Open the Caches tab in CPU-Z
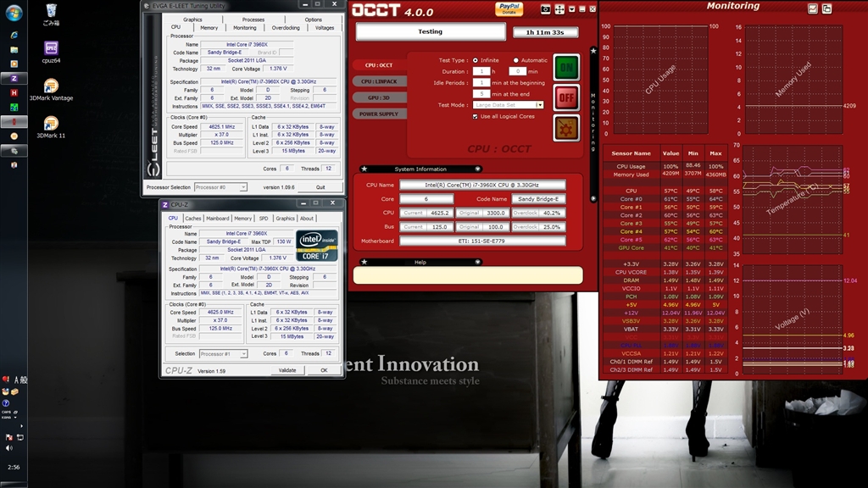Image resolution: width=868 pixels, height=488 pixels. coord(192,219)
